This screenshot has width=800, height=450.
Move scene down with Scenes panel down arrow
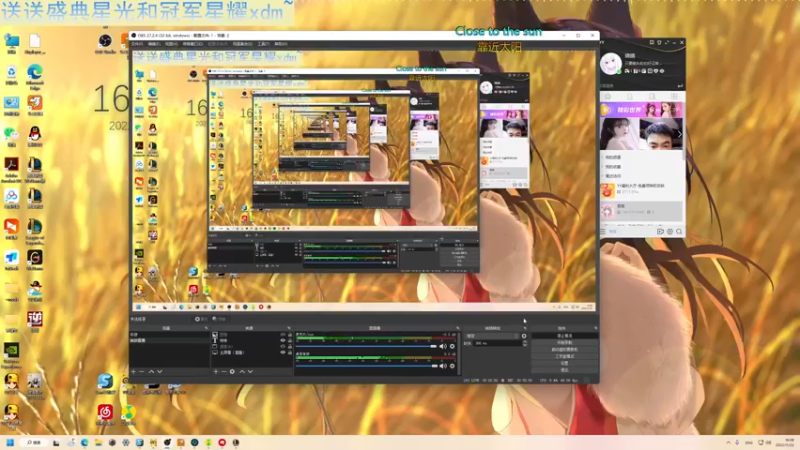coord(160,371)
